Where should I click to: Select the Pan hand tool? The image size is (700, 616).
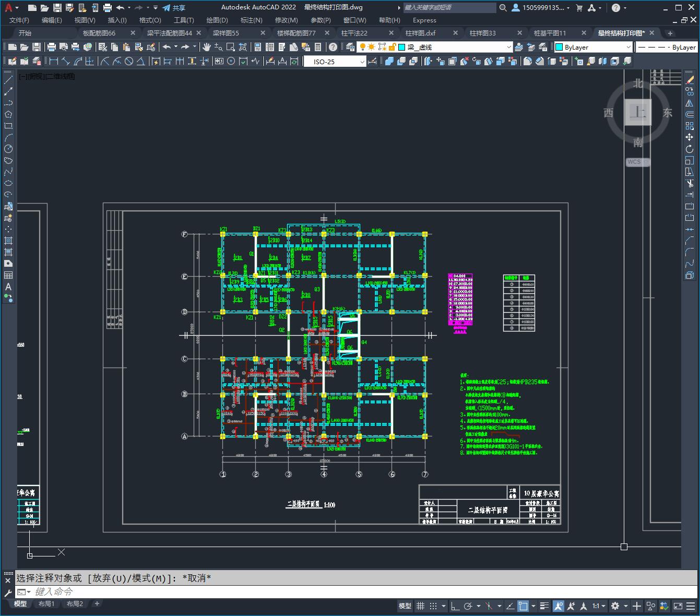coord(207,47)
